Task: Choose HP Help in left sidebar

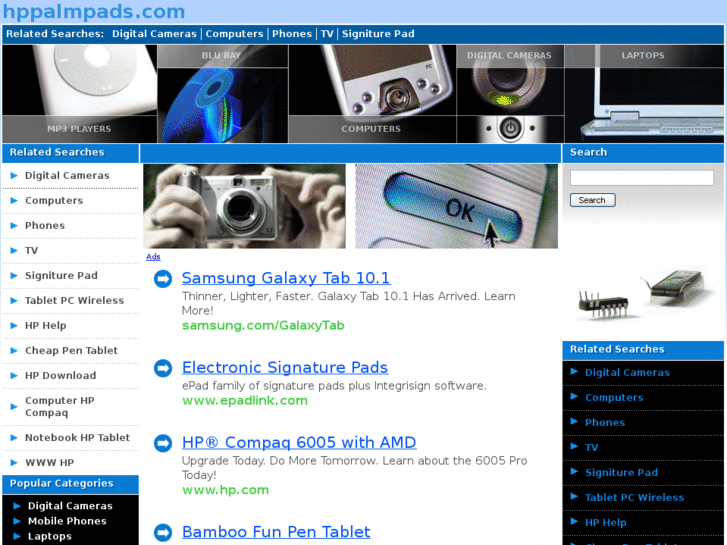Action: (45, 326)
